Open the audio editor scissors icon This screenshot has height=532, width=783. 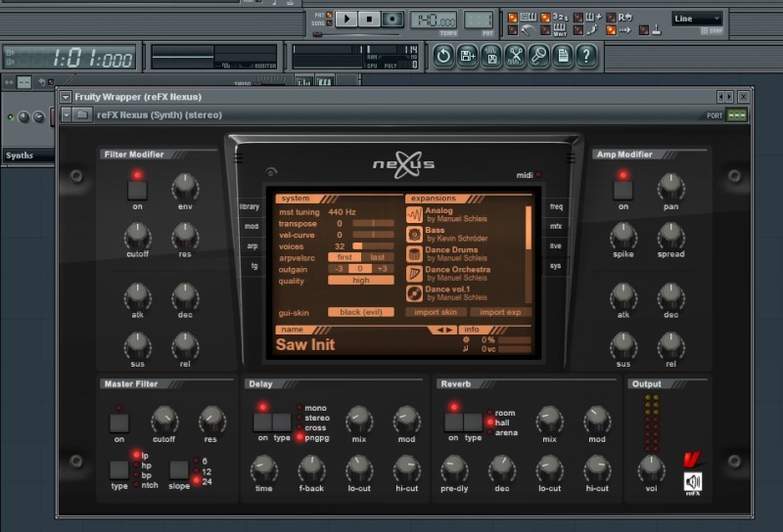(x=516, y=56)
